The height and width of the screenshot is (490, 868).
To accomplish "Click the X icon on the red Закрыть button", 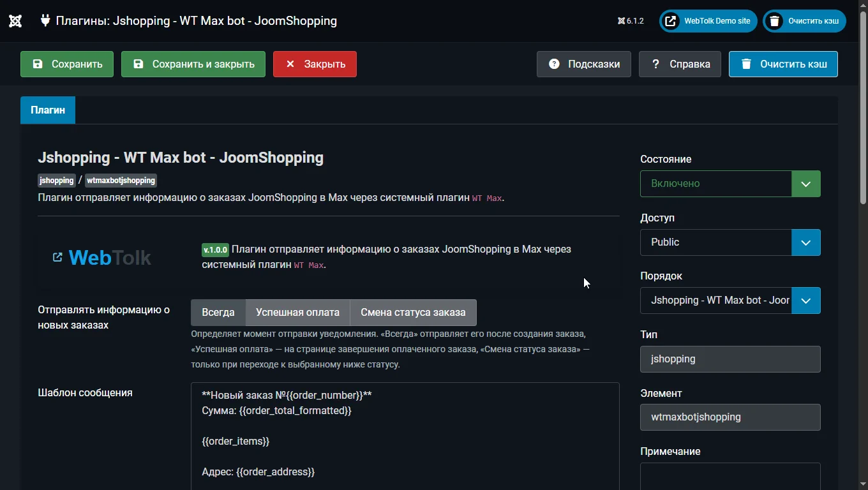I will [x=290, y=64].
